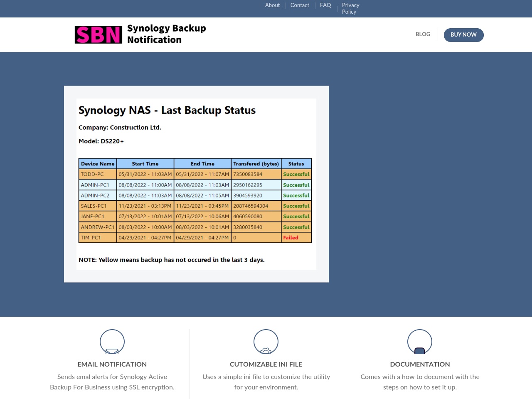532x399 pixels.
Task: Click the Model: DS220+ line
Action: point(101,141)
